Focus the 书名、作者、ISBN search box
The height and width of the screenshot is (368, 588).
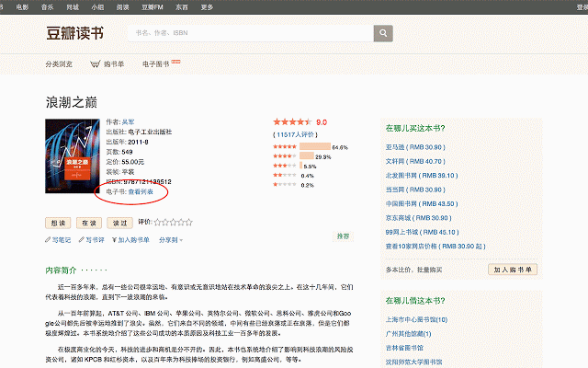251,33
